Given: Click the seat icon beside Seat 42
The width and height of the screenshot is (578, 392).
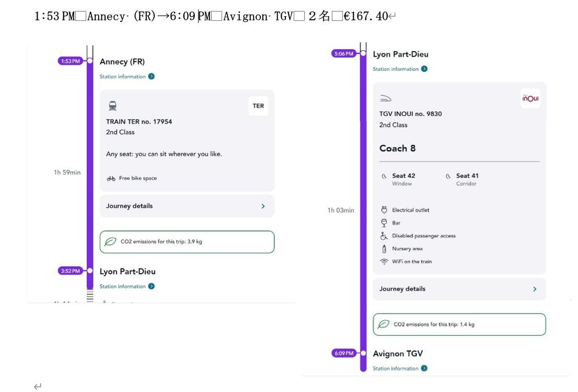Looking at the screenshot, I should (x=384, y=176).
